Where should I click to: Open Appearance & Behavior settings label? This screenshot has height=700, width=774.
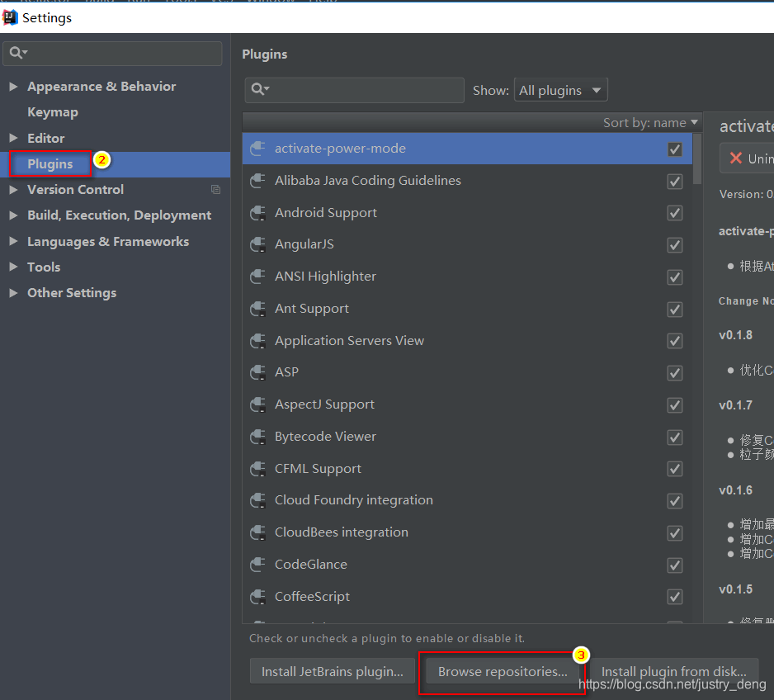click(101, 87)
